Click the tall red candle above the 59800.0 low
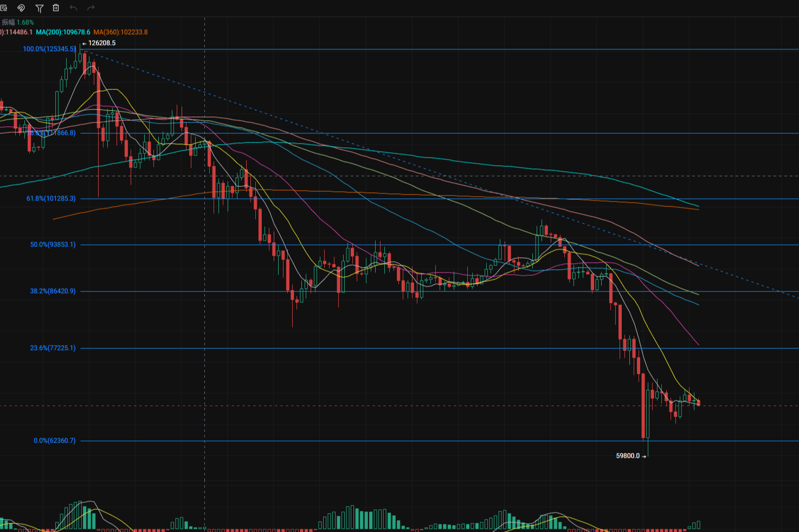This screenshot has width=799, height=532. [643, 406]
